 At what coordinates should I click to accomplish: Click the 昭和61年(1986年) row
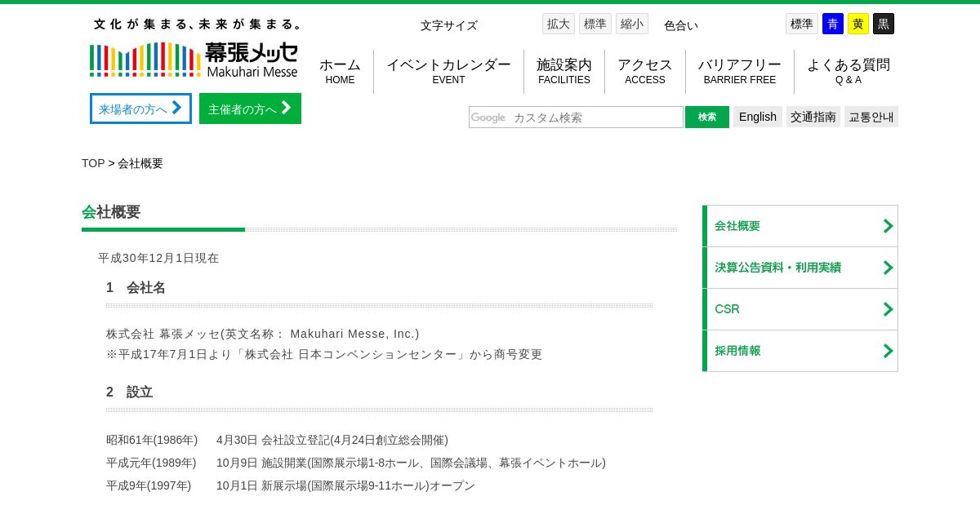click(x=277, y=440)
